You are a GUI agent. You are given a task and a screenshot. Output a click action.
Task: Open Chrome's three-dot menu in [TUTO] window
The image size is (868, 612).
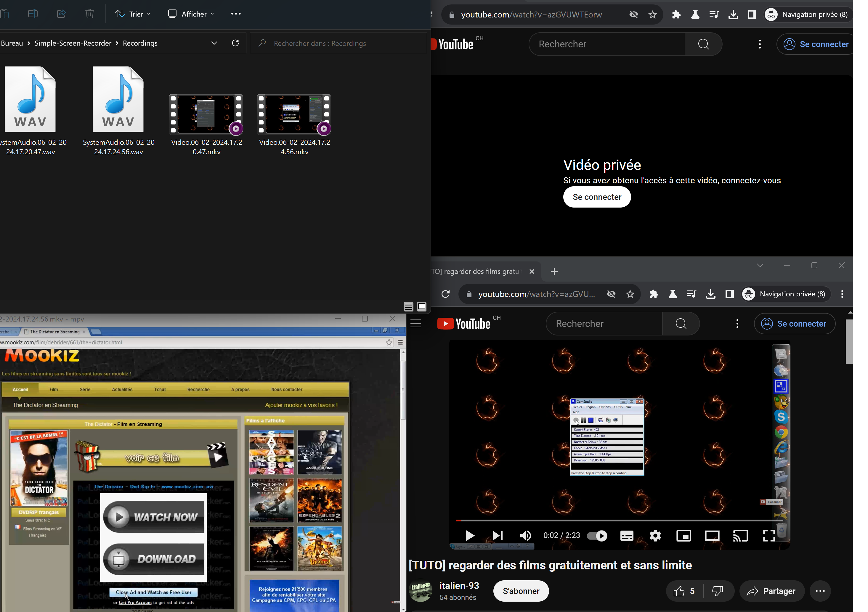pos(842,294)
